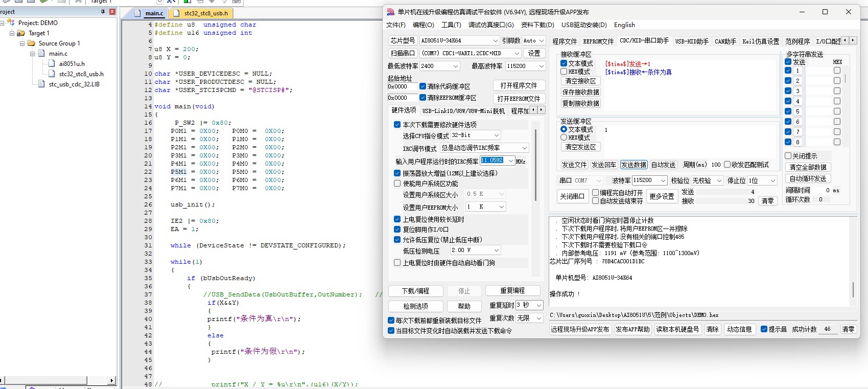Click the ai8051u.h file icon in the tree
This screenshot has height=389, width=868.
[x=52, y=63]
